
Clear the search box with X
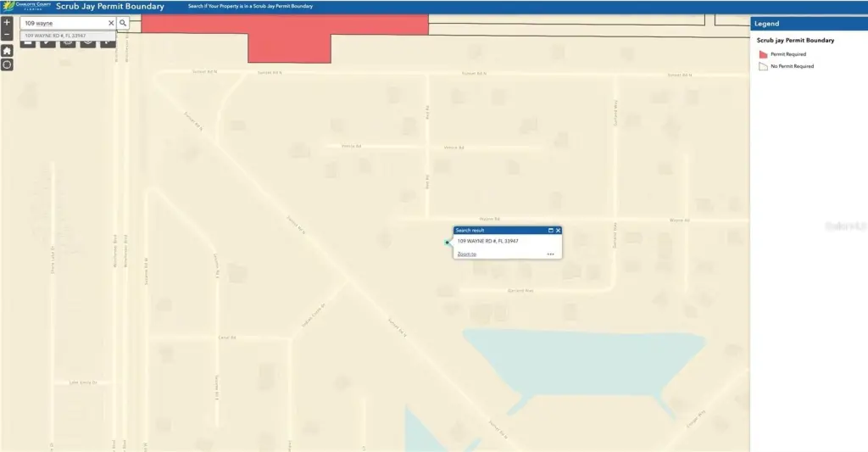tap(110, 23)
